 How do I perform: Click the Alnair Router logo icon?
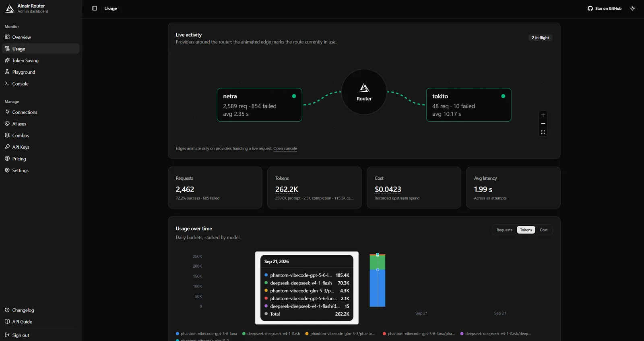[10, 8]
